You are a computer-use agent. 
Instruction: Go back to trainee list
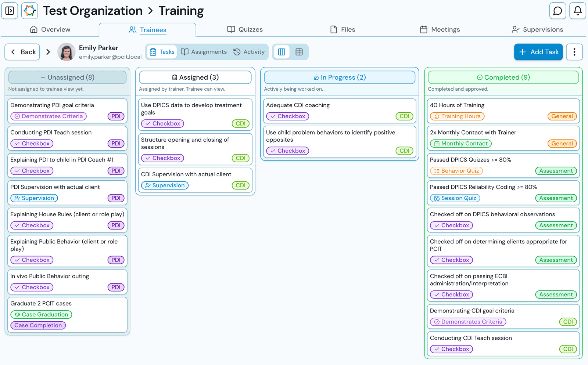(x=22, y=52)
